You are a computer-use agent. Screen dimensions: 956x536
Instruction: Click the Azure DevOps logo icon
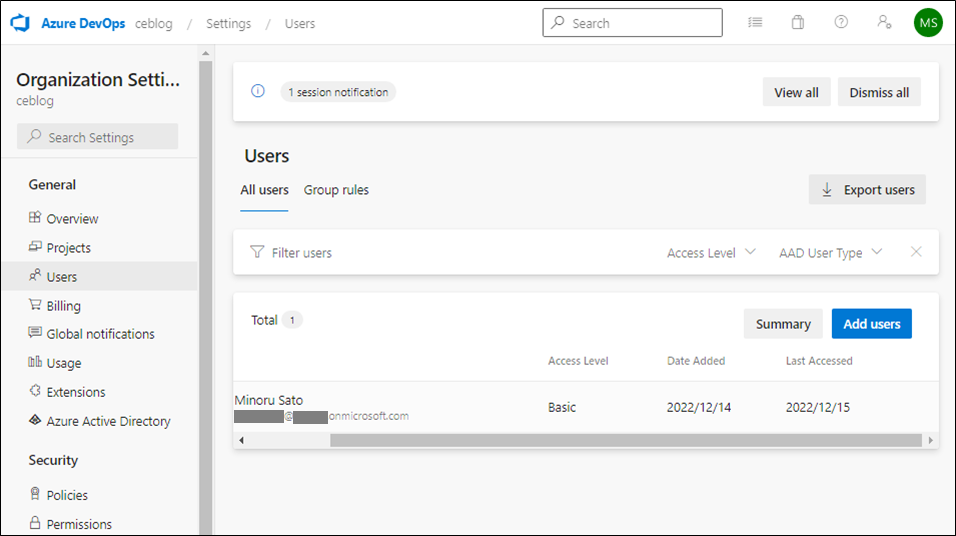20,23
